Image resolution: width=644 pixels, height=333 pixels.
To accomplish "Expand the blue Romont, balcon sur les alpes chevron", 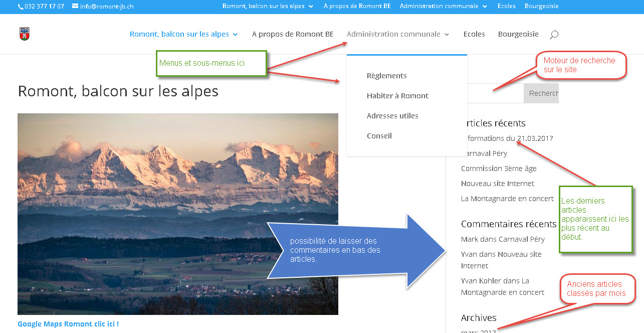I will click(236, 35).
